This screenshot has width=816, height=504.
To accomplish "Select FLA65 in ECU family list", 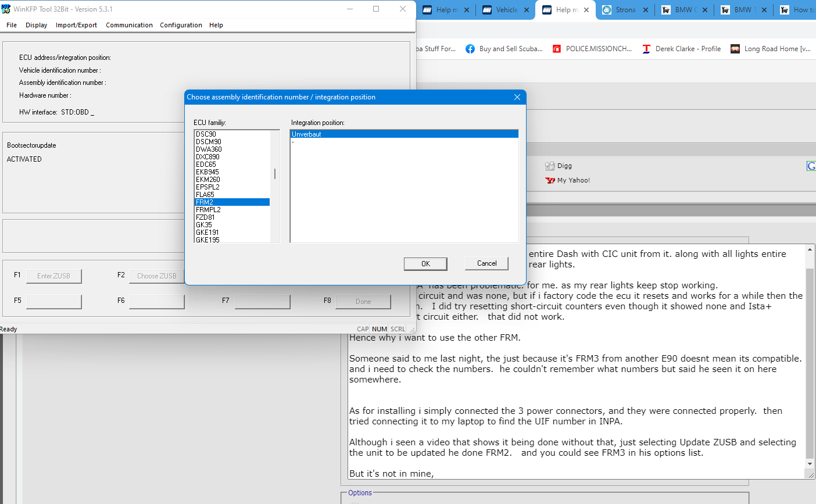I will click(x=232, y=195).
